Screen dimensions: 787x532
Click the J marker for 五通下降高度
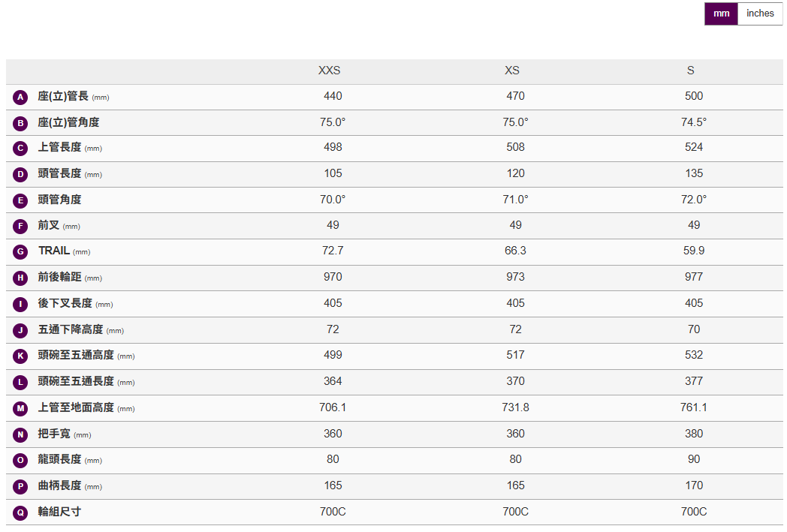tap(20, 330)
